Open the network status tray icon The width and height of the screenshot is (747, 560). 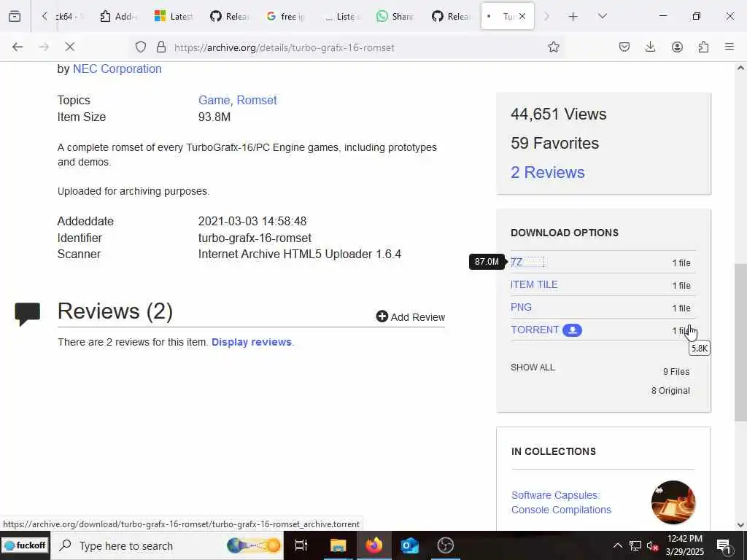pos(635,545)
